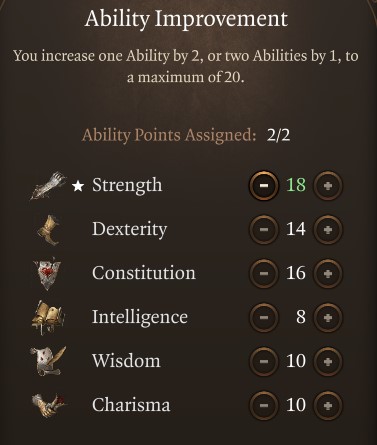Increase Wisdom with the plus button
Image resolution: width=377 pixels, height=445 pixels.
pyautogui.click(x=328, y=361)
